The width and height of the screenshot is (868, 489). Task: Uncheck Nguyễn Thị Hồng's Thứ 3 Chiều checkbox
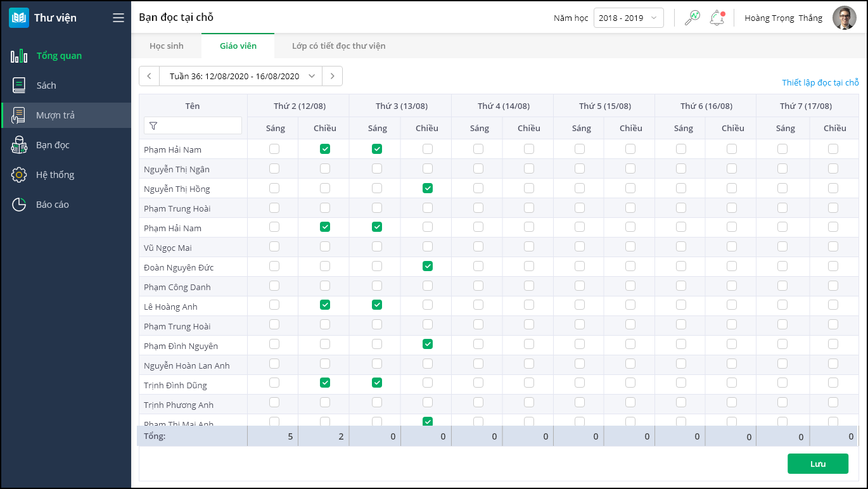click(428, 188)
